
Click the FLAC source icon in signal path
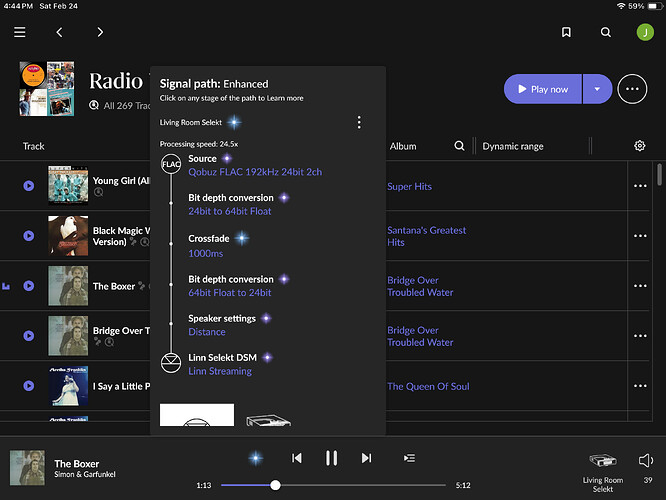[x=171, y=164]
